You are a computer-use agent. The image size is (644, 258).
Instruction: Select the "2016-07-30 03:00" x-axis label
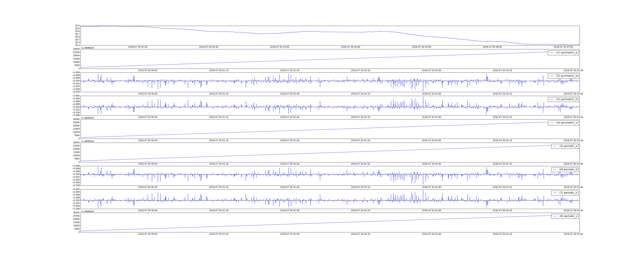coord(279,47)
